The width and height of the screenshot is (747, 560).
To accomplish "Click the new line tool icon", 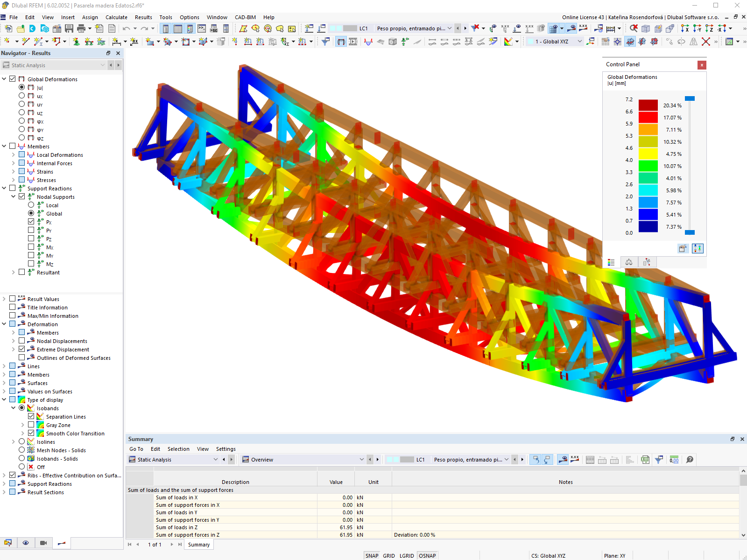I will (x=26, y=42).
